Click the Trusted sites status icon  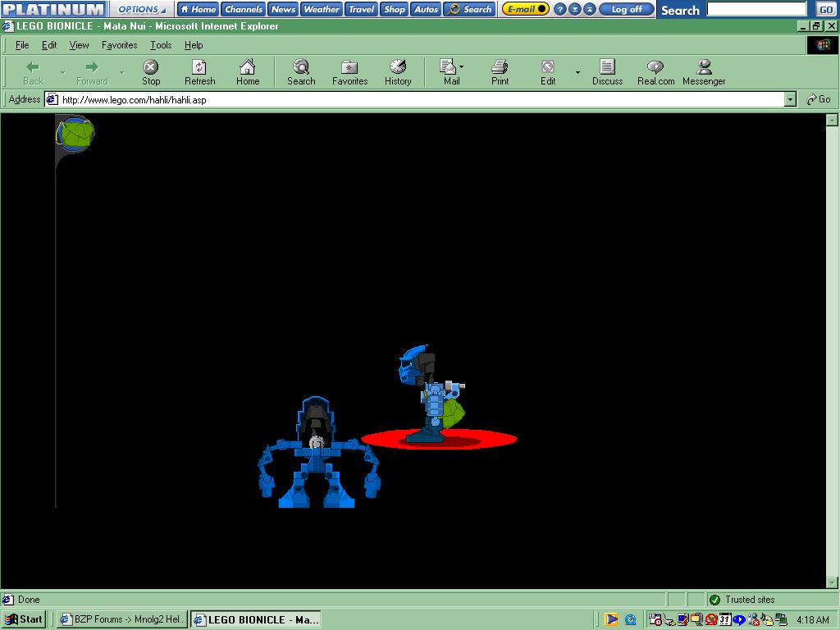[714, 600]
